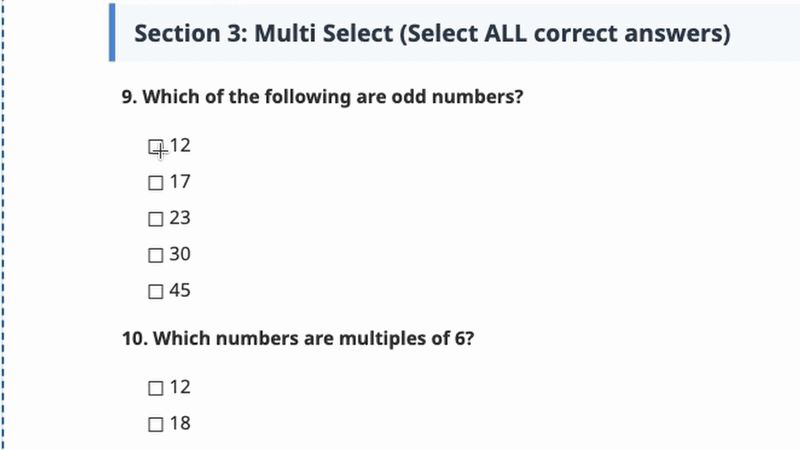The width and height of the screenshot is (800, 450).
Task: Click the 'Which numbers are multiples of 6?' question
Action: click(298, 338)
